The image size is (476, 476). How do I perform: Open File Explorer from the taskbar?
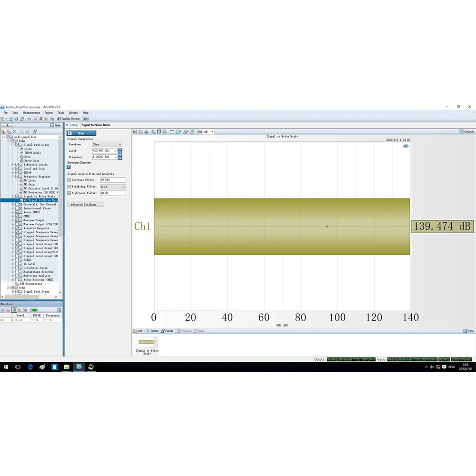[x=67, y=367]
